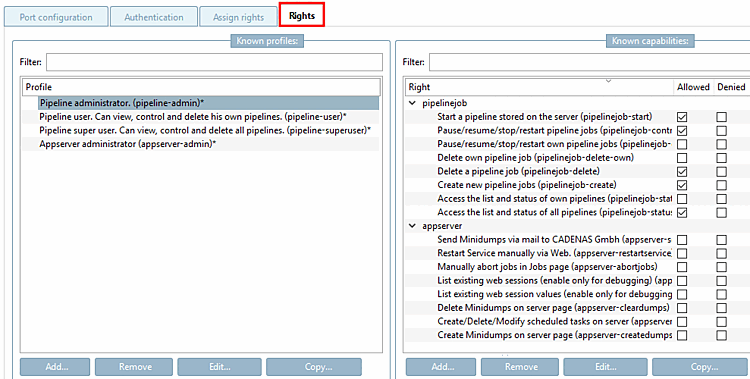Screen dimensions: 750x379
Task: Check Allowed for Restart Service manually via Web
Action: (682, 253)
